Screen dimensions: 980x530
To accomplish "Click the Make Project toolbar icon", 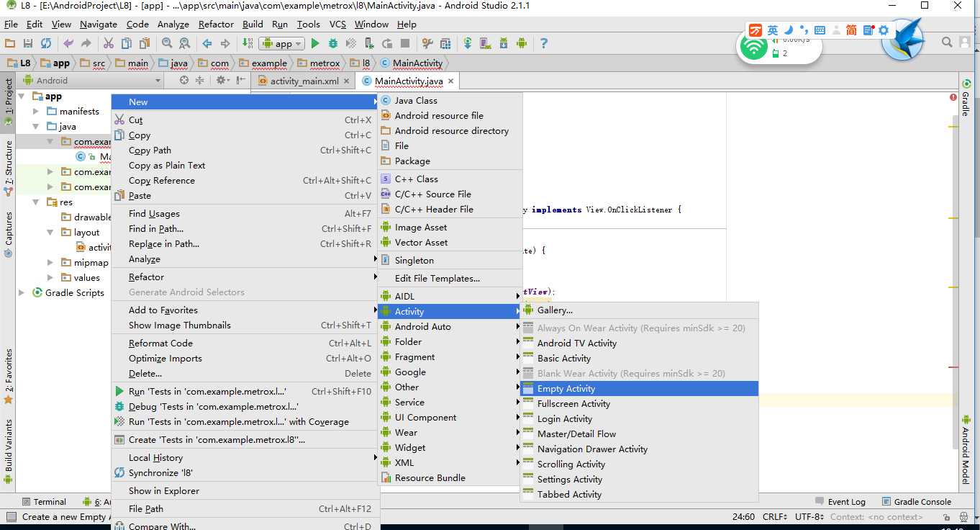I will click(247, 43).
